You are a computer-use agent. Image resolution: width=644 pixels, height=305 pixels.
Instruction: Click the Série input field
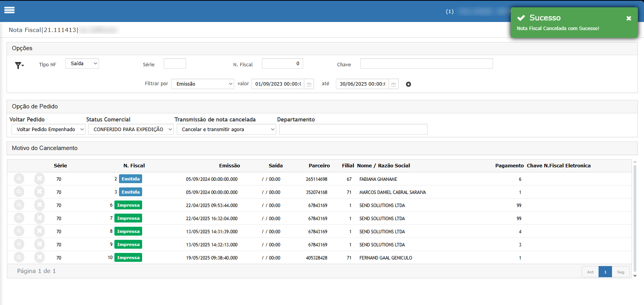pyautogui.click(x=175, y=64)
